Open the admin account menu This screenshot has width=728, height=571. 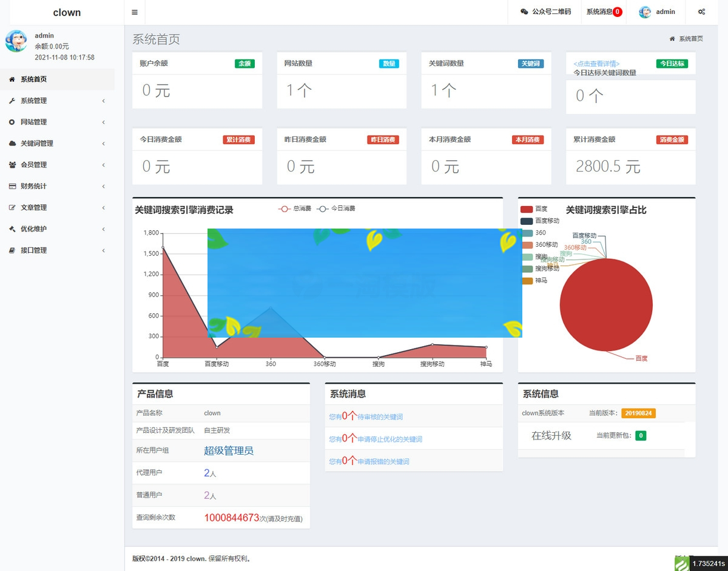coord(658,12)
